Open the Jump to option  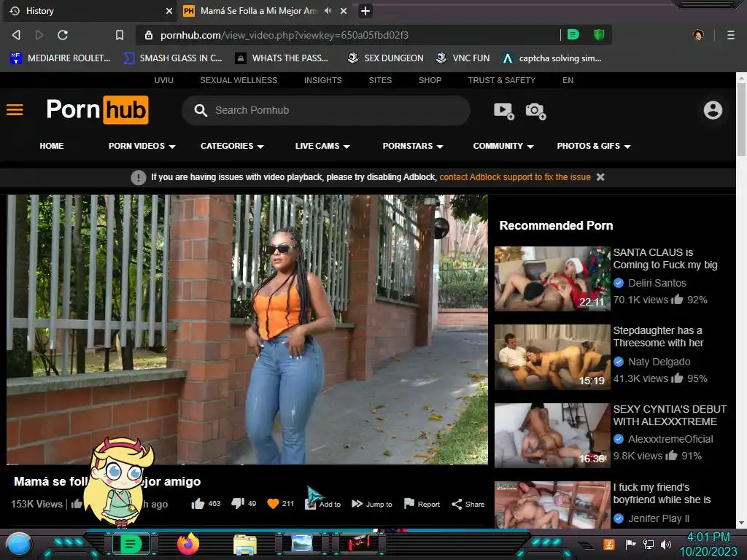[372, 504]
